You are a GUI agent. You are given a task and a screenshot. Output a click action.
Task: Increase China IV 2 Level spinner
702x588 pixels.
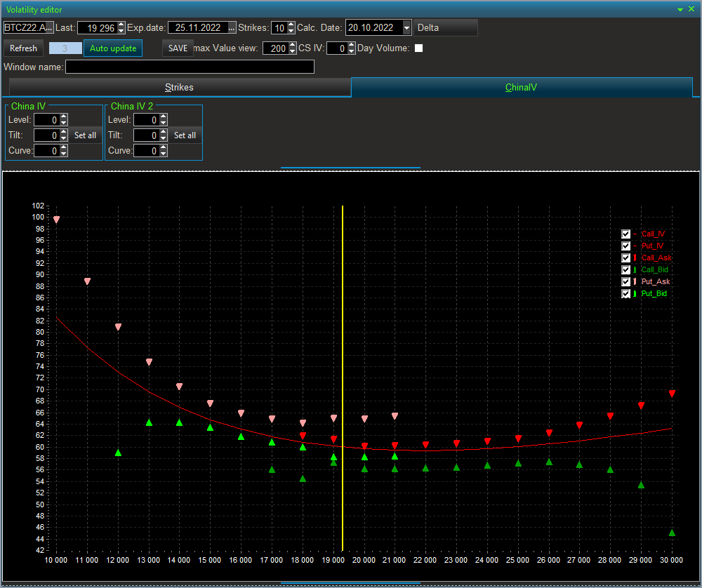(x=164, y=116)
